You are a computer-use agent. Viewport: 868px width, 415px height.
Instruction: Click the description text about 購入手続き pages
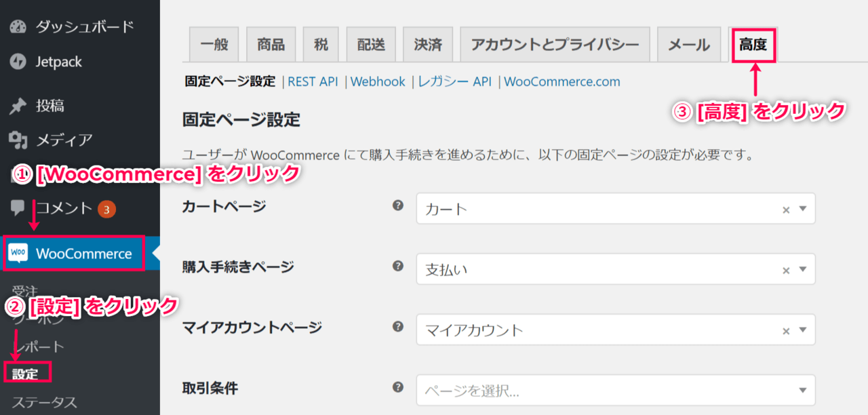pyautogui.click(x=469, y=155)
